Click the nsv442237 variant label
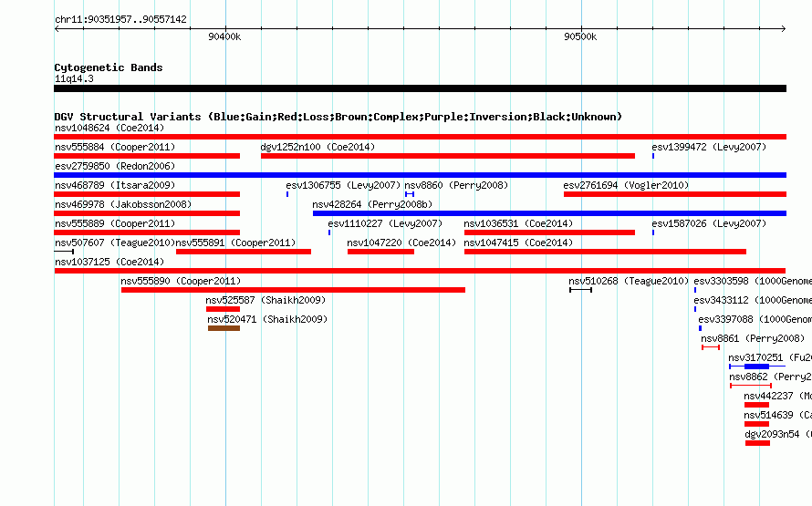 778,397
